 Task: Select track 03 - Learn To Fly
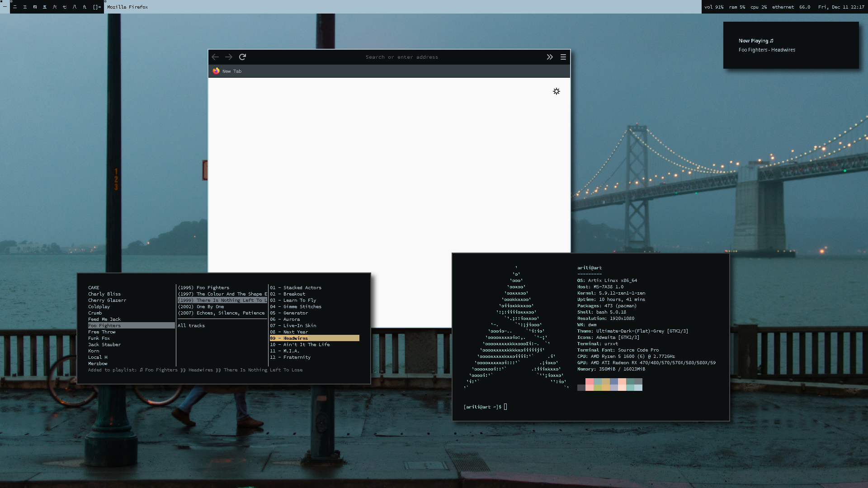293,300
